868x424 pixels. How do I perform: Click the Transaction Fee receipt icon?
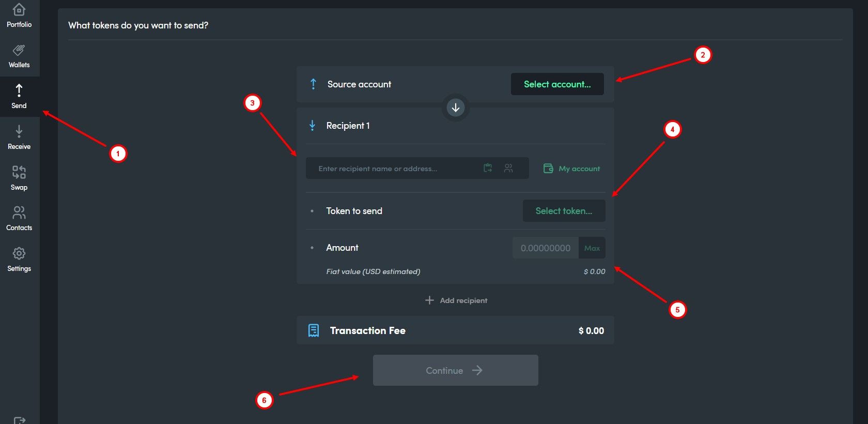pos(314,330)
